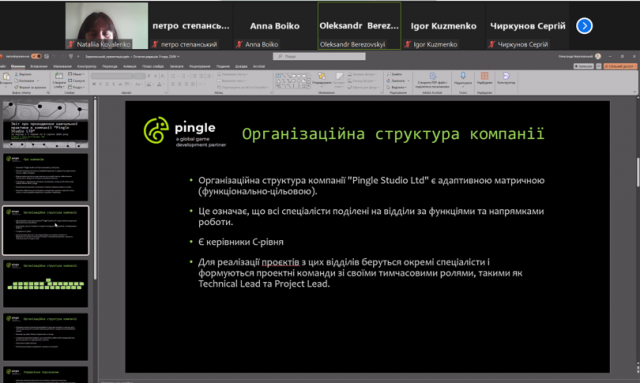
Task: Open the Section (Розділ) dropdown
Action: [76, 87]
